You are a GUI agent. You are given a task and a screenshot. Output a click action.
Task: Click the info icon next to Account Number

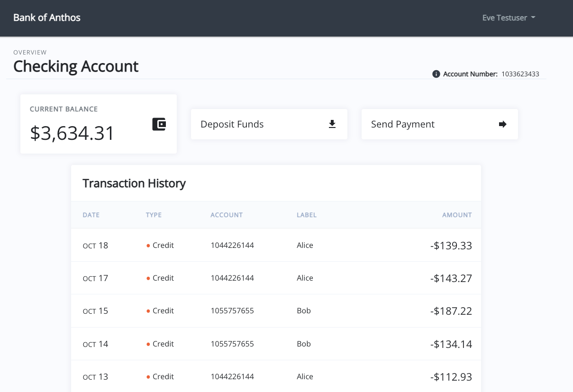click(436, 74)
